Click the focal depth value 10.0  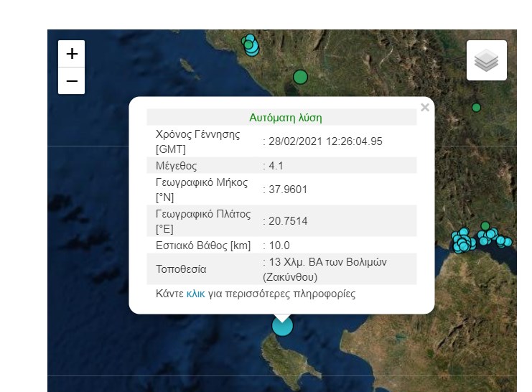tap(279, 246)
